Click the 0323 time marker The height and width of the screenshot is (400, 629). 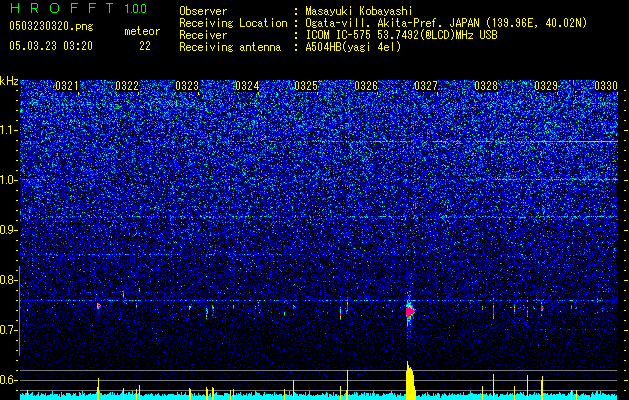[x=187, y=86]
